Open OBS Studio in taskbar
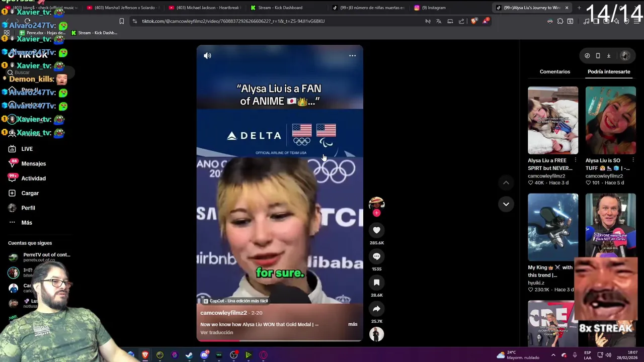Screen dimensions: 644x362 click(233, 355)
